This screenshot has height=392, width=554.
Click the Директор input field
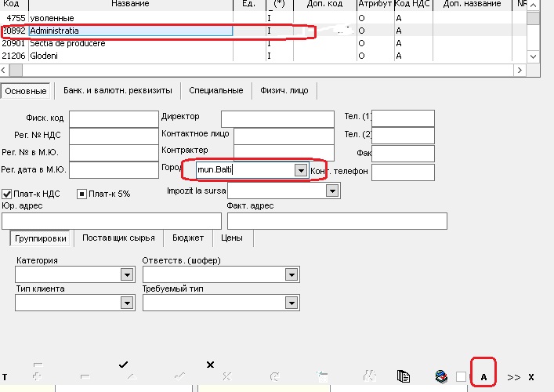pos(277,118)
